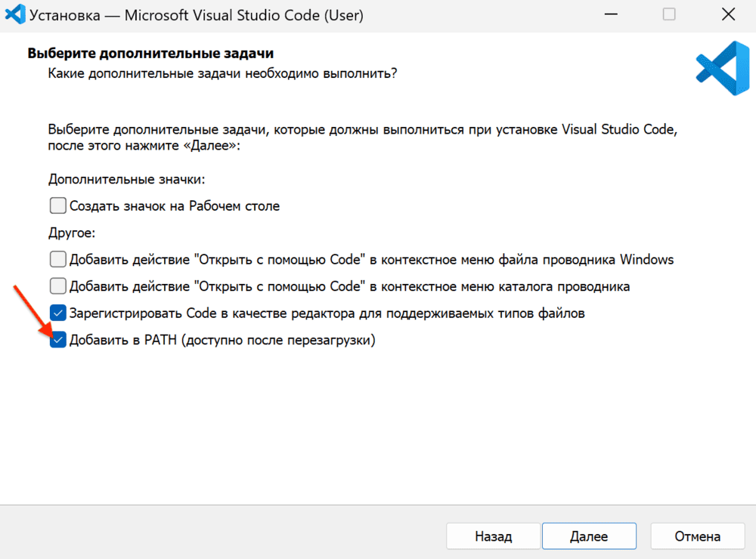Click the greyed-out maximize window button
The height and width of the screenshot is (559, 756).
click(669, 14)
